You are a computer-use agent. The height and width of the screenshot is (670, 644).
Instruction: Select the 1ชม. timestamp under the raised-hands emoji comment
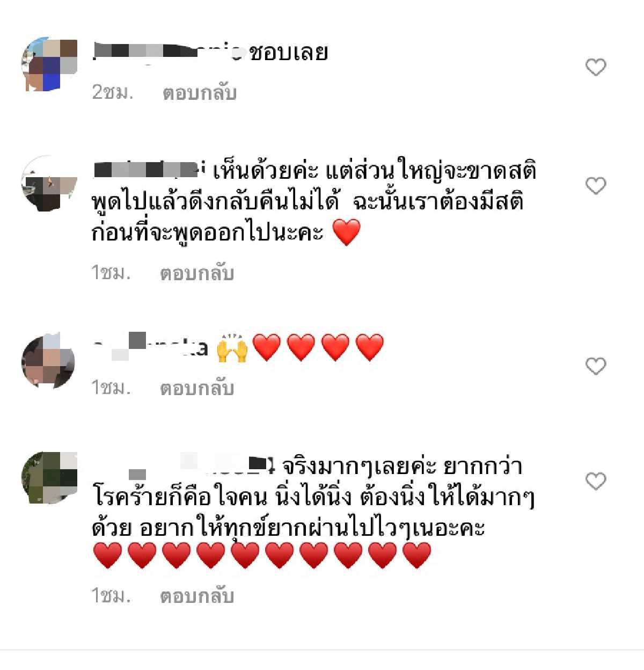111,387
